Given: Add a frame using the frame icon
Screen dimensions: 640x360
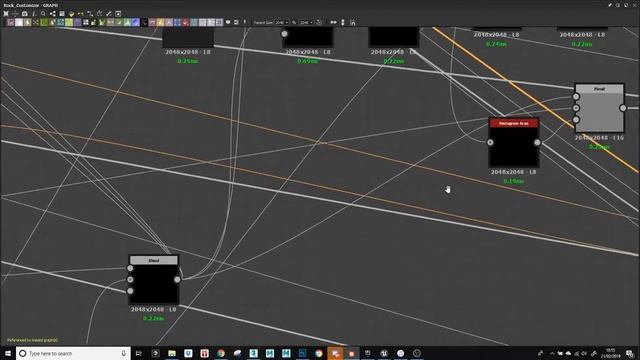Looking at the screenshot, I should (x=236, y=22).
